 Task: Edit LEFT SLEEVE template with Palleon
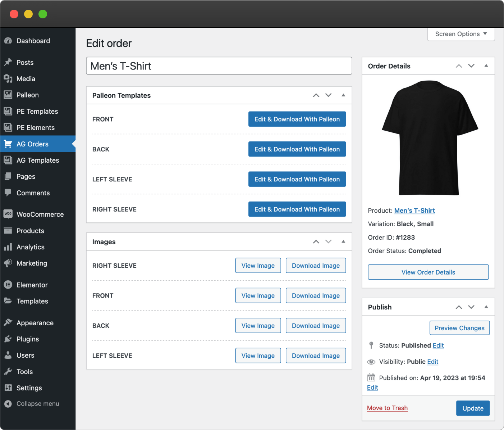[297, 179]
